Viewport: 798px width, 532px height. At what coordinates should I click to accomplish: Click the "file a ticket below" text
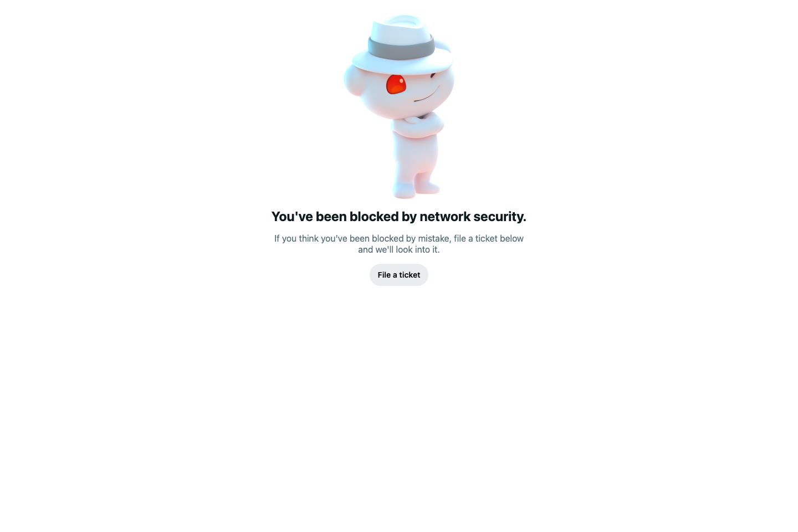point(489,238)
